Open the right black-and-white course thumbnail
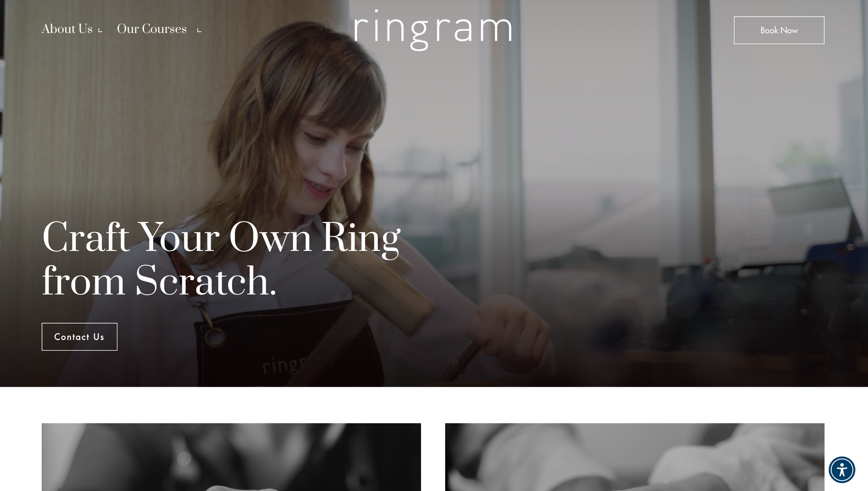868x491 pixels. [635, 457]
